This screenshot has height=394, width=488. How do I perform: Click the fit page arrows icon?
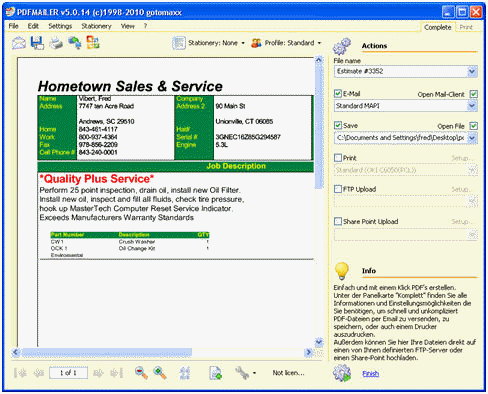(x=184, y=373)
